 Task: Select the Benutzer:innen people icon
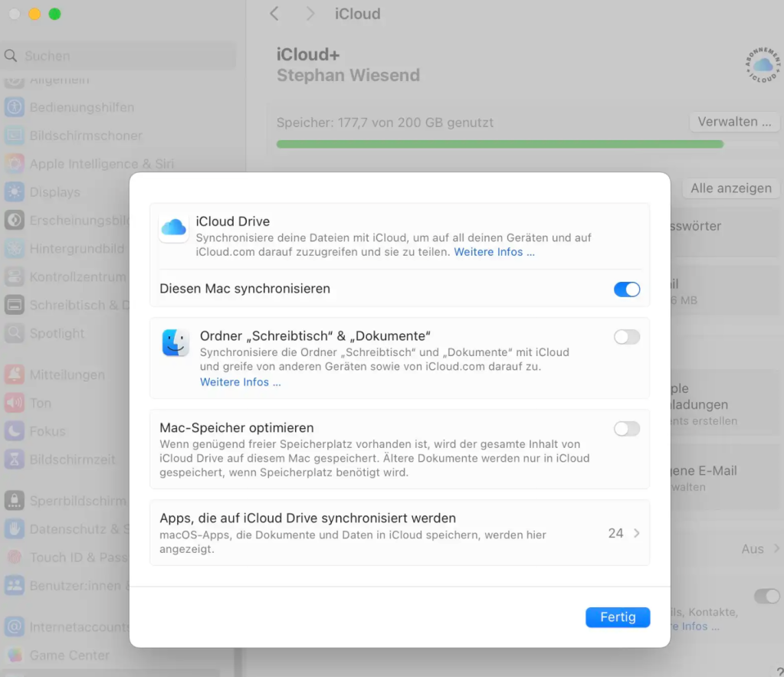tap(15, 585)
